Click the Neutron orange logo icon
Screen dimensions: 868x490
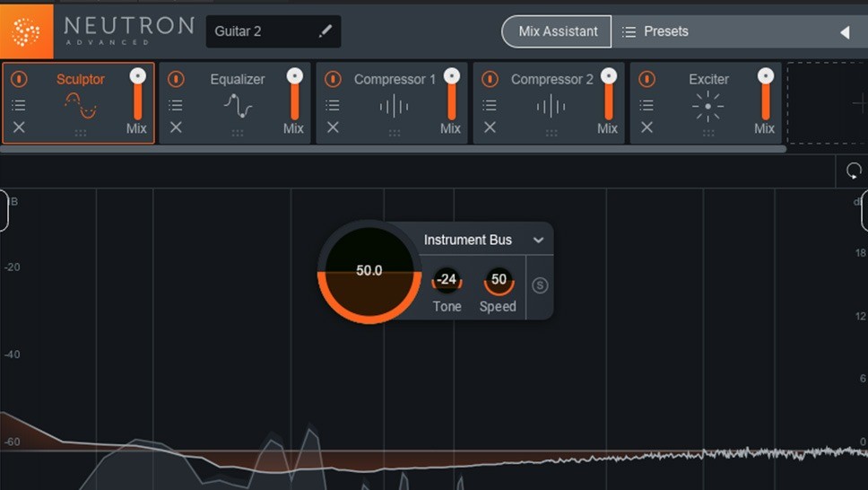[x=26, y=31]
